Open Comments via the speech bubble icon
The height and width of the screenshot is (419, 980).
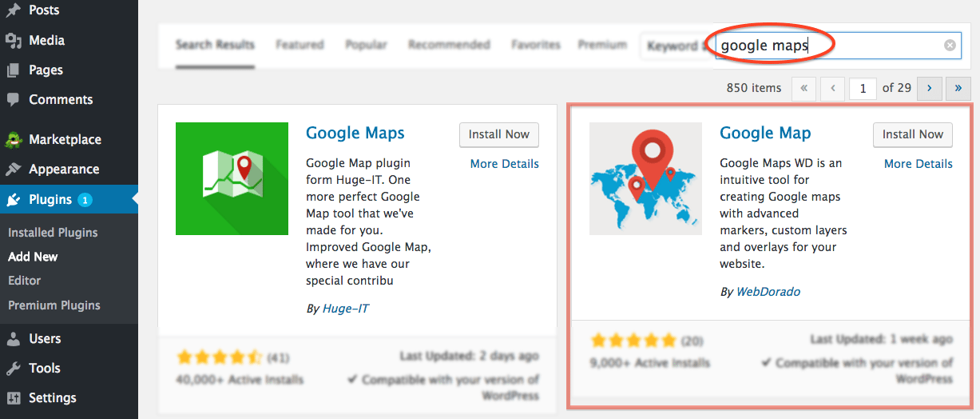13,100
